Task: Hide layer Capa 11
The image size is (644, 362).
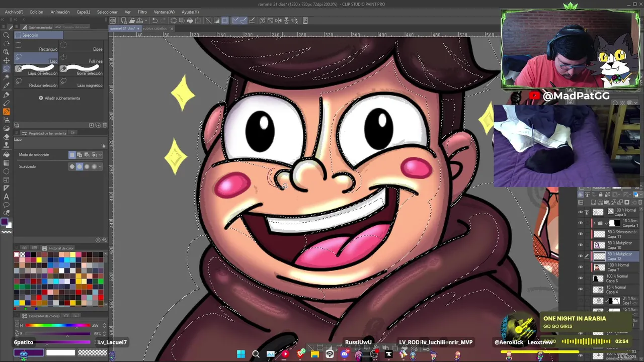Action: 580,234
